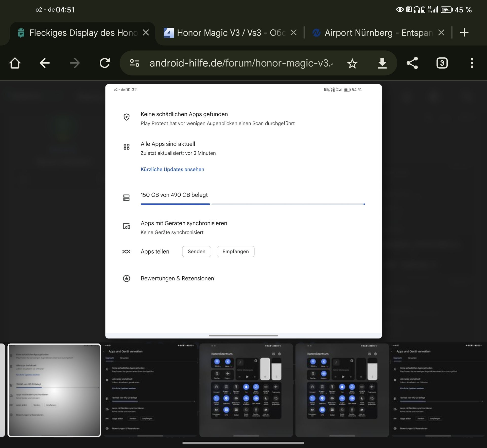Open the second Kontrollzentrum thumbnail

click(342, 390)
